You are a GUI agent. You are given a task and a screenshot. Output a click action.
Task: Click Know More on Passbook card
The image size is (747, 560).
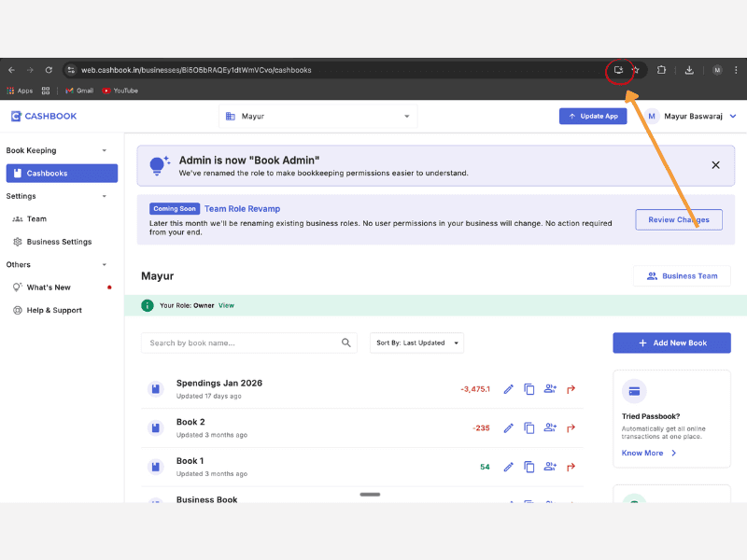click(648, 453)
